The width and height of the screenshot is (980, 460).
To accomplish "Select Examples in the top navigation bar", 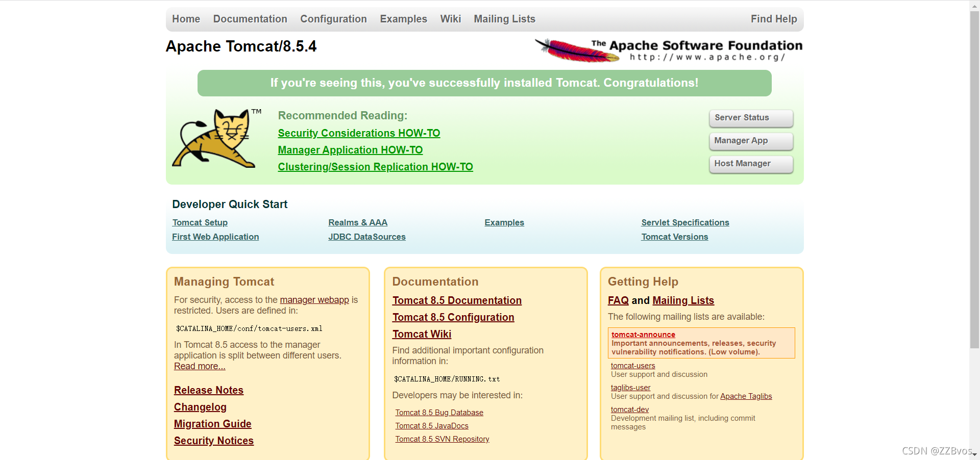I will click(x=403, y=19).
